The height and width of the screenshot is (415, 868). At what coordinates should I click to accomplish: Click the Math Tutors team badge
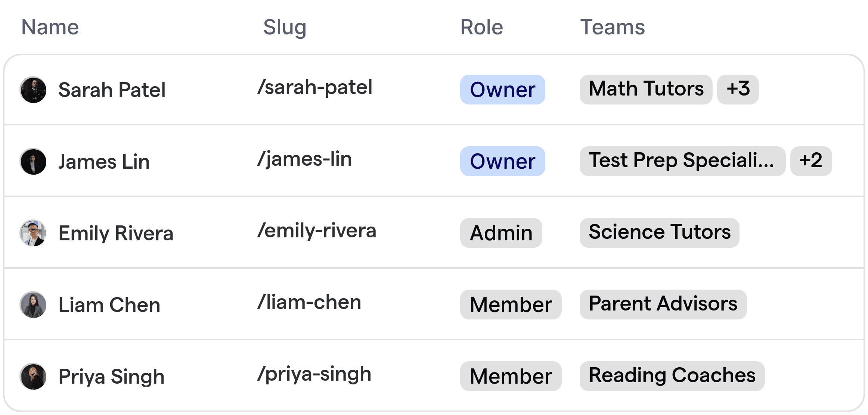point(646,90)
